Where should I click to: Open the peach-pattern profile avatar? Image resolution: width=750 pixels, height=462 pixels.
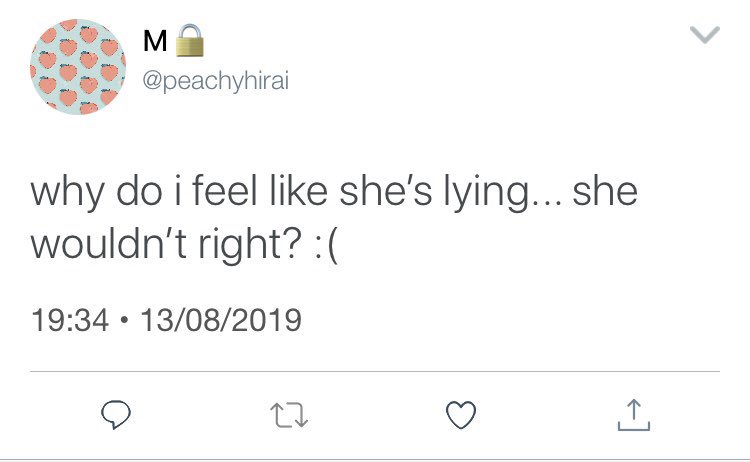click(78, 67)
